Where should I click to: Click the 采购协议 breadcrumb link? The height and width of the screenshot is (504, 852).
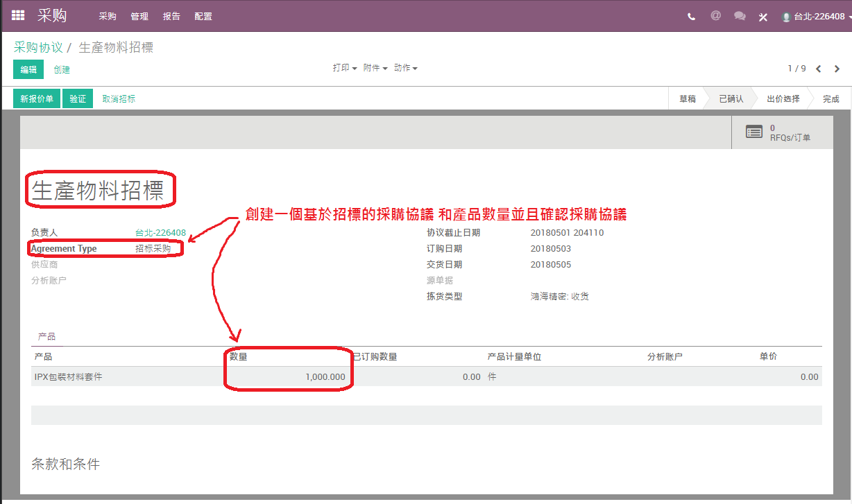click(x=38, y=47)
